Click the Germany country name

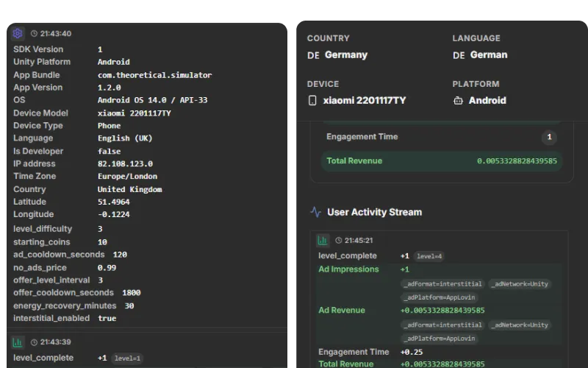point(345,54)
